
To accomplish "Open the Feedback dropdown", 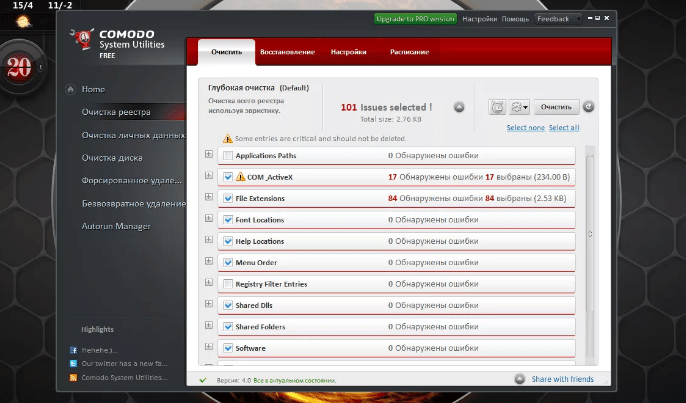I will tap(558, 19).
